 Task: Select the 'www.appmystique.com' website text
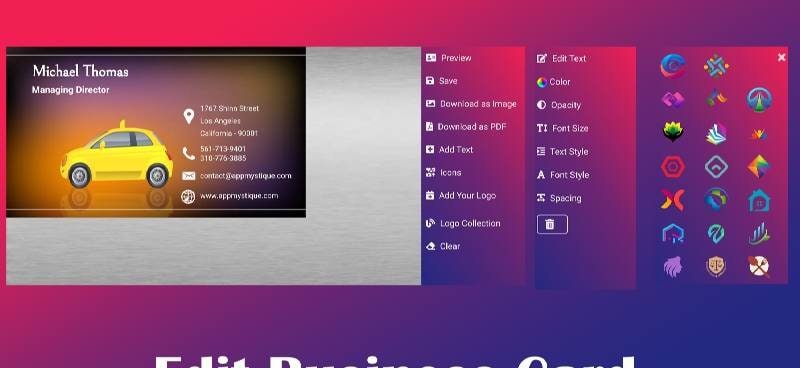pos(239,195)
